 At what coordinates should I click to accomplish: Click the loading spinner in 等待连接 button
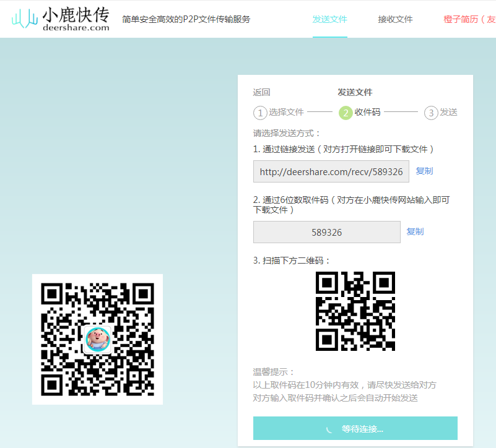pyautogui.click(x=329, y=429)
